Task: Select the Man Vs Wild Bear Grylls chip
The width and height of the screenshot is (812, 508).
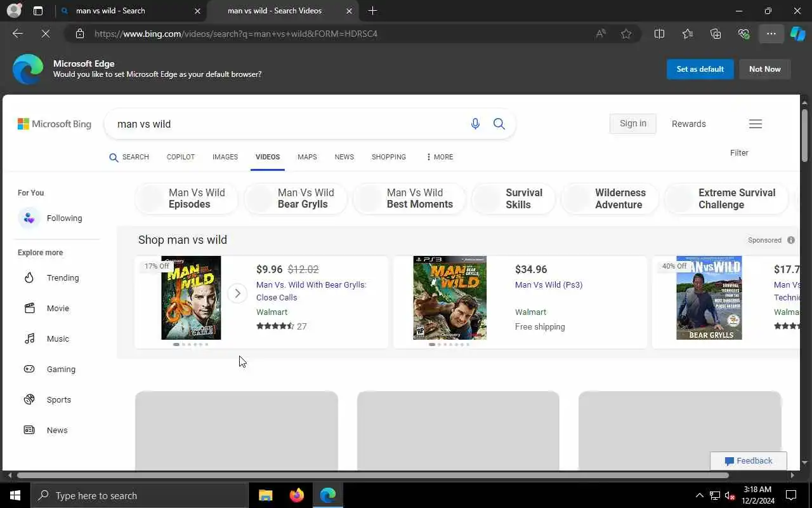Action: pyautogui.click(x=296, y=199)
